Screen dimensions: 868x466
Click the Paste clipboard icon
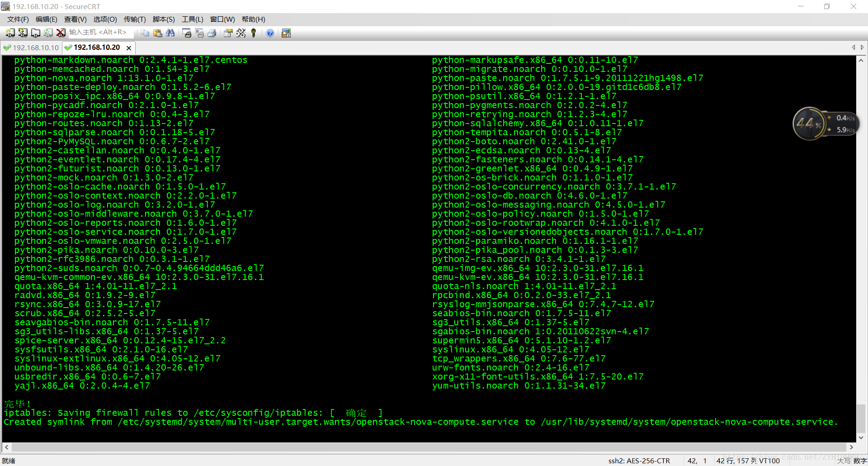pos(158,33)
